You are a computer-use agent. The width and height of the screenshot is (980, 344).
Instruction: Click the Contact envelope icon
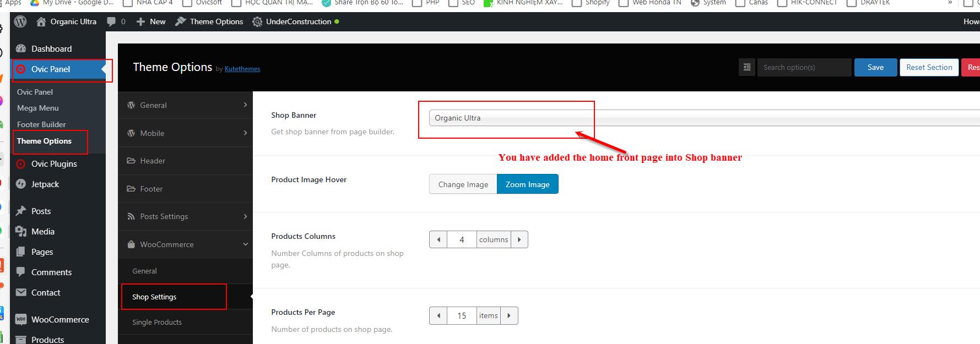point(21,292)
